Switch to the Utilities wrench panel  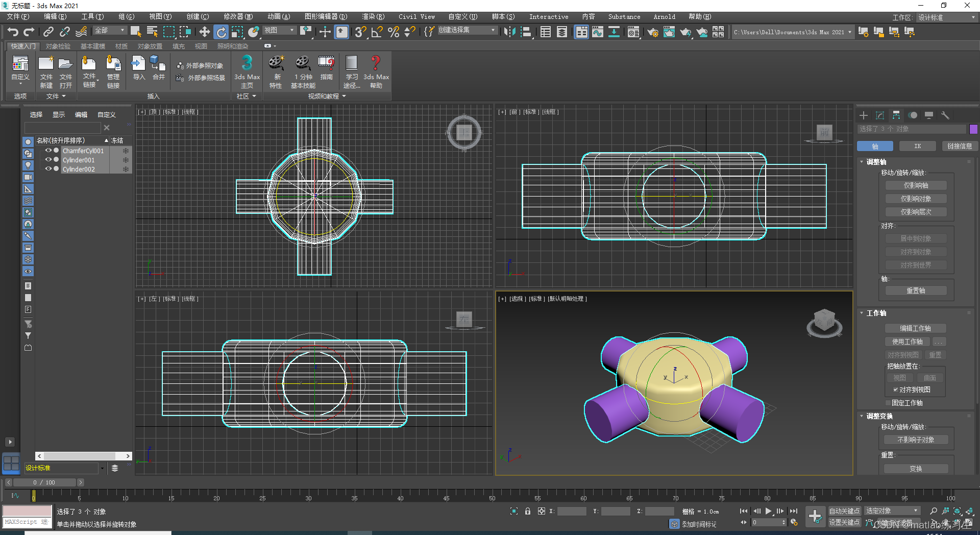[x=945, y=115]
